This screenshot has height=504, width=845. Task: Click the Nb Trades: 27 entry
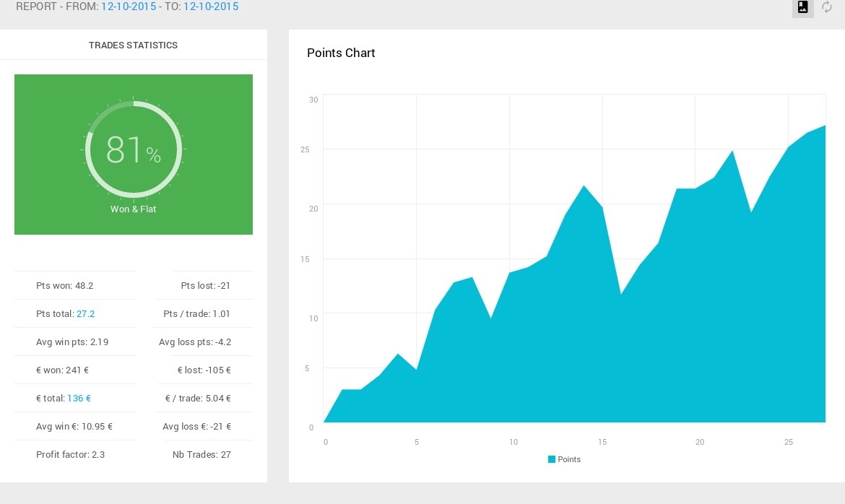(201, 454)
